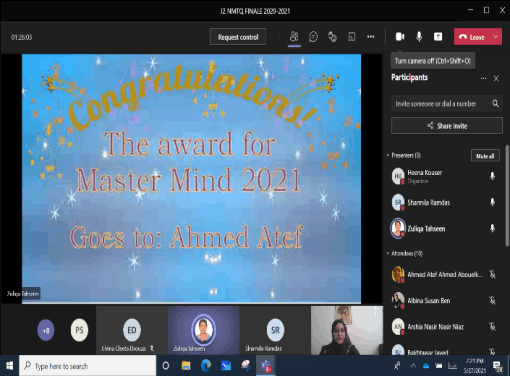Click the Share invite button
The image size is (510, 376).
click(x=447, y=126)
